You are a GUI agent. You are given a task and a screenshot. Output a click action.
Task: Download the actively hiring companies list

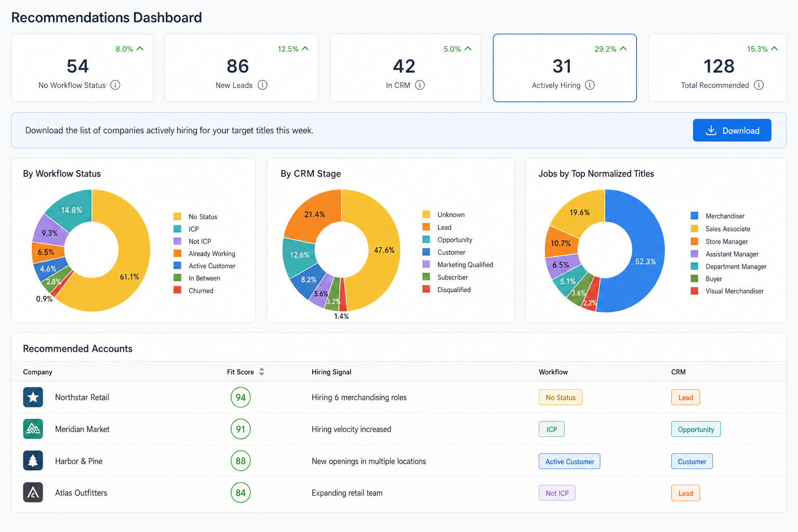coord(732,130)
